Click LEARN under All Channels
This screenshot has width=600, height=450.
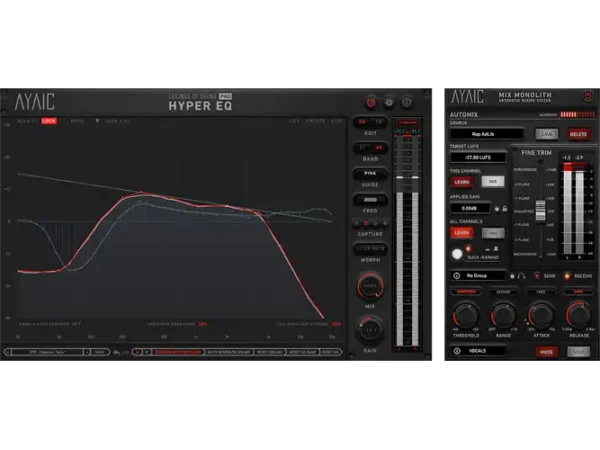[461, 233]
